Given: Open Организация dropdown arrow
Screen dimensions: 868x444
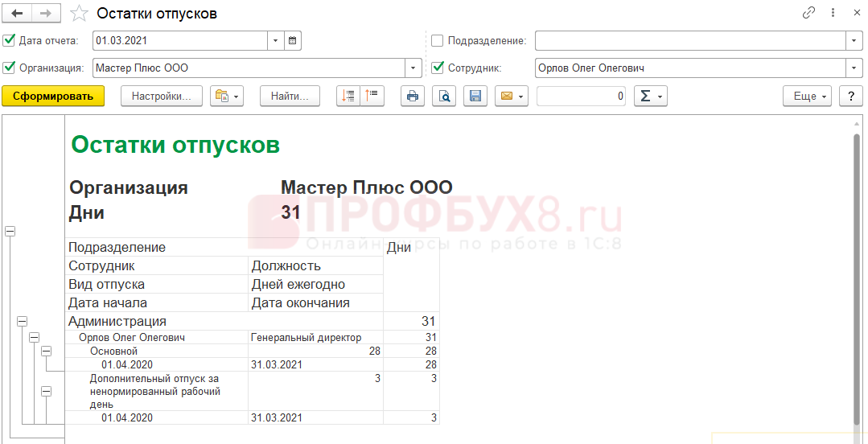Looking at the screenshot, I should 413,68.
